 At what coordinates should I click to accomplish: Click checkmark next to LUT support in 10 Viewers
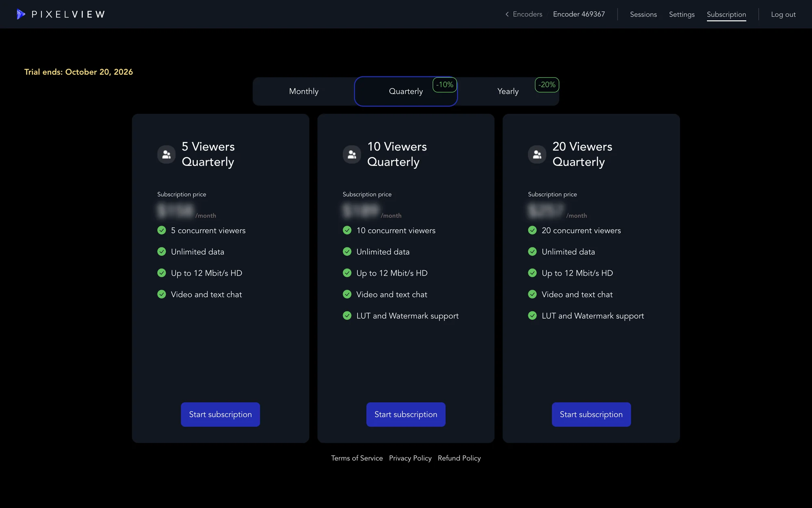347,316
